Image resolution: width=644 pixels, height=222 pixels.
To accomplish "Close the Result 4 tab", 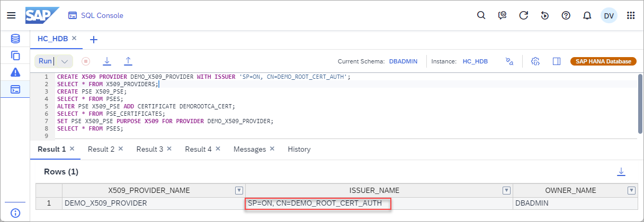I will click(x=218, y=149).
